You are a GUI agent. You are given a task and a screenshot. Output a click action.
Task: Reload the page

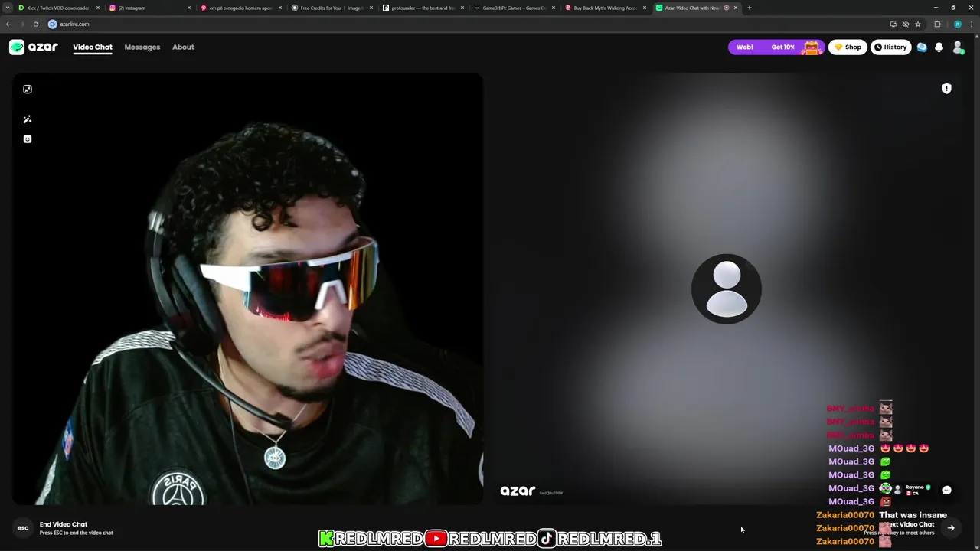point(36,24)
